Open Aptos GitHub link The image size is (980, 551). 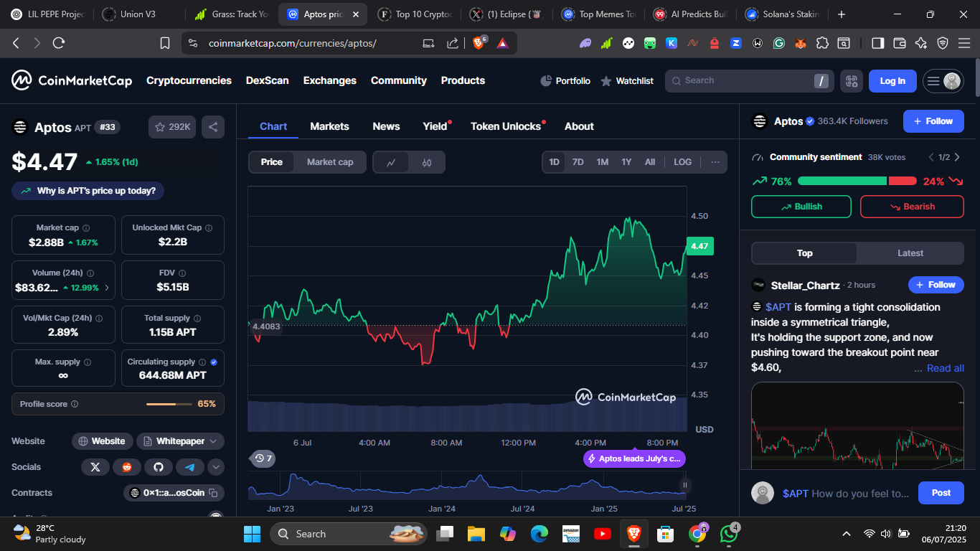coord(159,467)
